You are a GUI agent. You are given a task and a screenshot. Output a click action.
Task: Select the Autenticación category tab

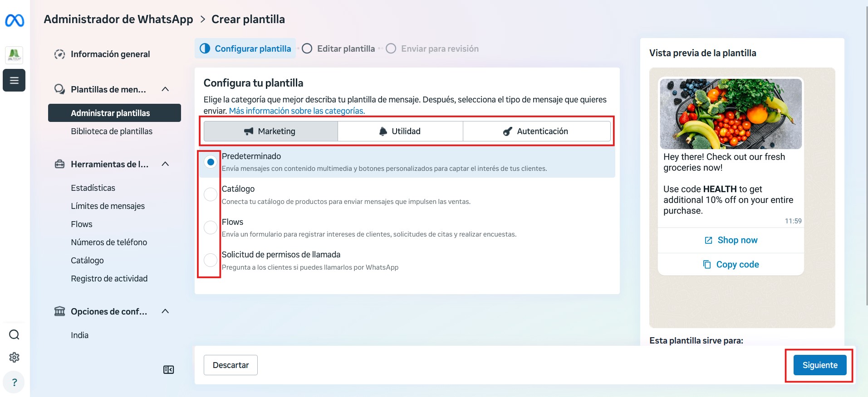(536, 131)
